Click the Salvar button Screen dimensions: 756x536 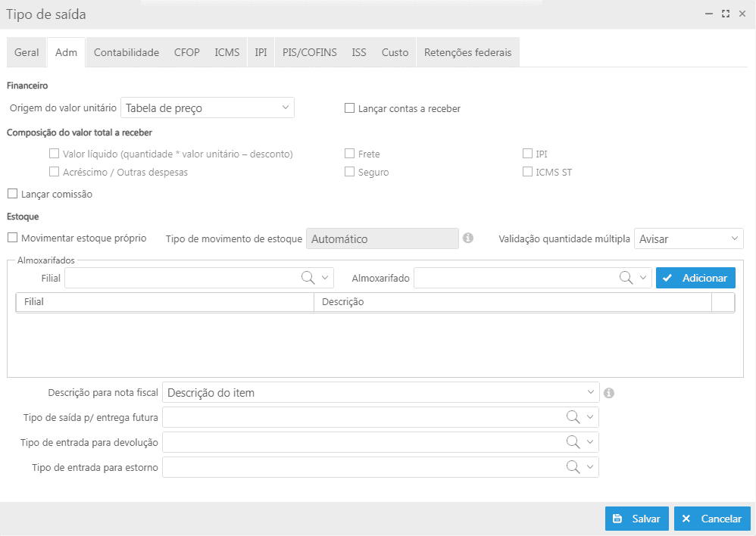636,519
